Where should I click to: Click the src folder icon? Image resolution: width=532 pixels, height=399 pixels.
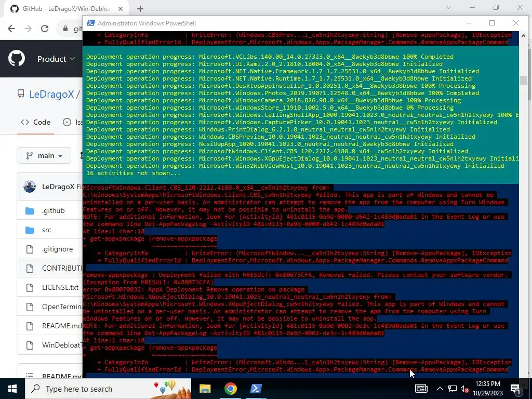(30, 230)
